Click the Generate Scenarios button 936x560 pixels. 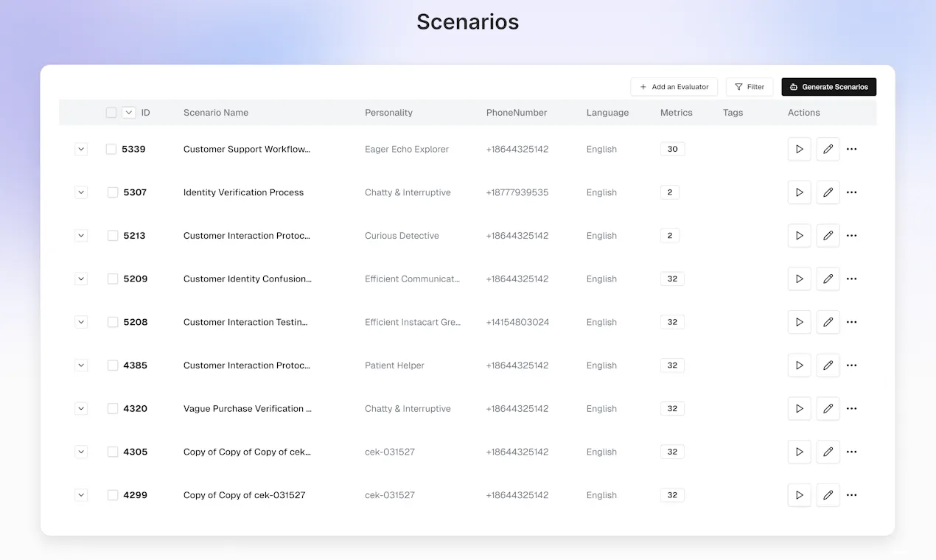[828, 87]
